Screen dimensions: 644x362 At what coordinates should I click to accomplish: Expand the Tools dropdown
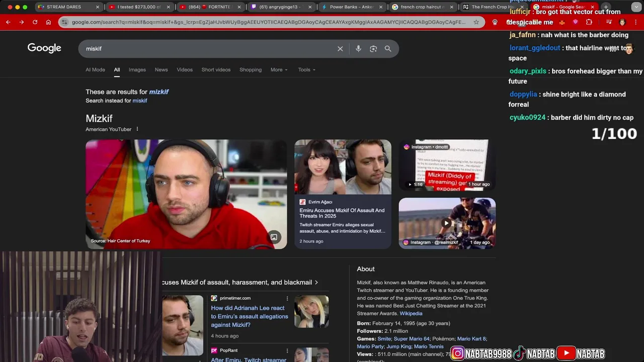coord(306,70)
